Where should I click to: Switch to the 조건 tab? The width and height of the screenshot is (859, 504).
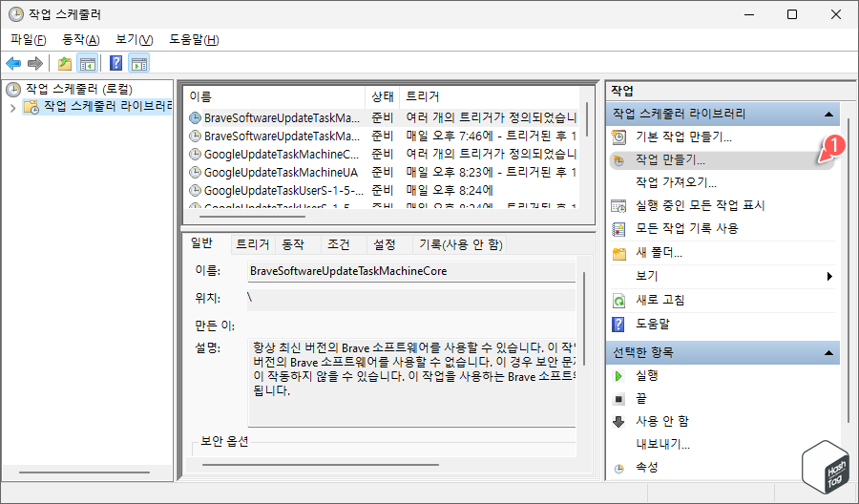[x=339, y=244]
